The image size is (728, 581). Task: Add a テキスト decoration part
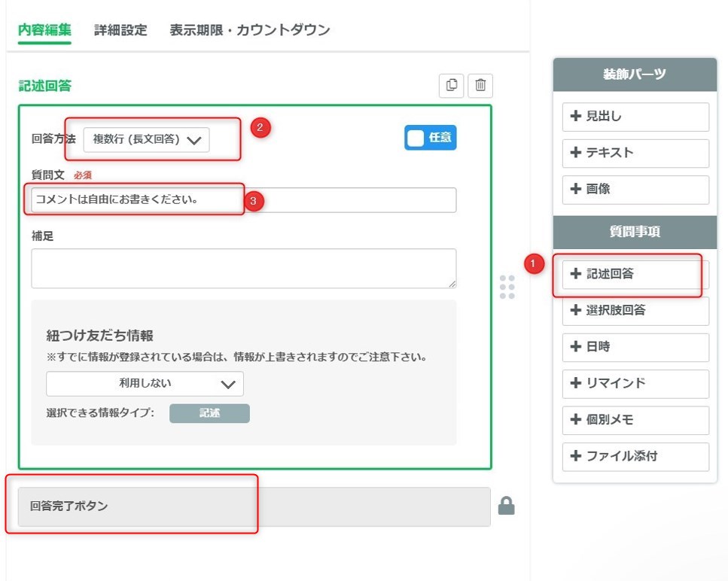pyautogui.click(x=635, y=153)
